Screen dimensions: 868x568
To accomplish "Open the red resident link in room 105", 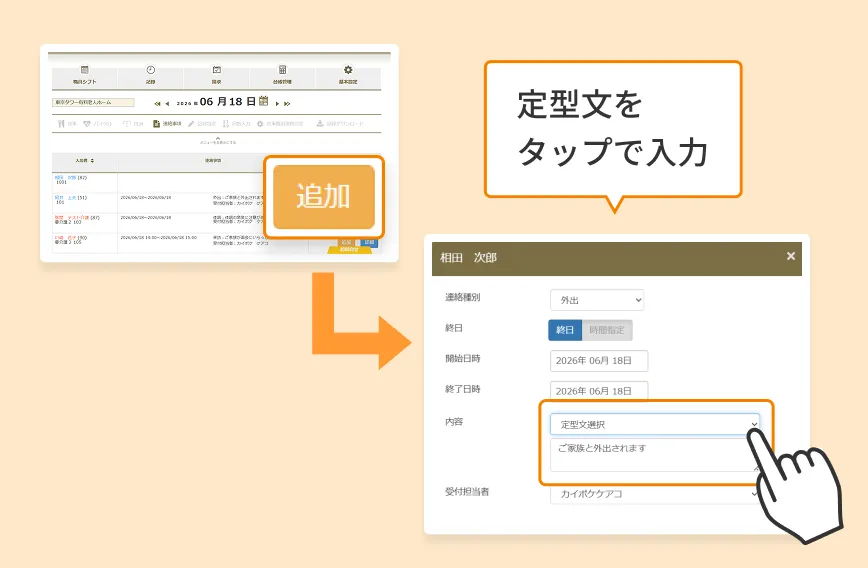I will [x=65, y=237].
